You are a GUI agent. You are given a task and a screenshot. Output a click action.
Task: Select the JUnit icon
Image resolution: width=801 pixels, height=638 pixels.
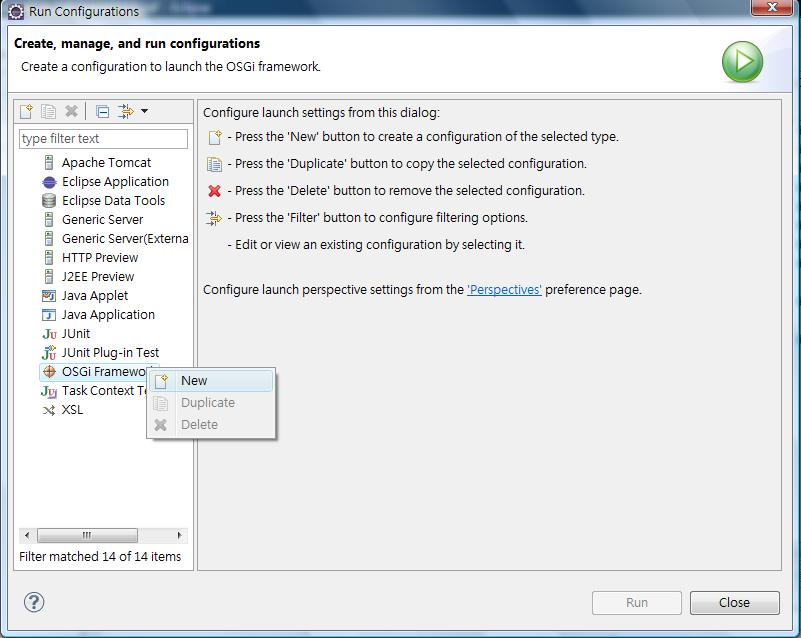click(x=49, y=334)
